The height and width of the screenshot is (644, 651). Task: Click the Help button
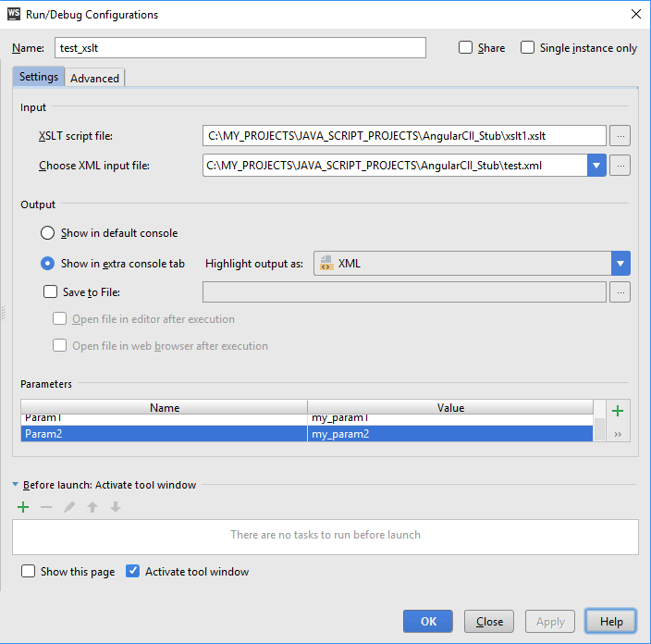click(x=611, y=622)
